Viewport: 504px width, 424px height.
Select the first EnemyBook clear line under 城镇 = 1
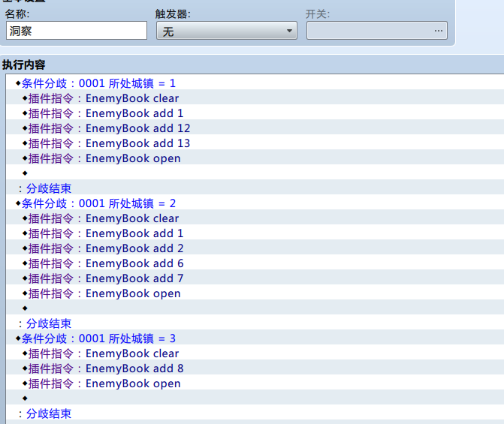coord(255,98)
